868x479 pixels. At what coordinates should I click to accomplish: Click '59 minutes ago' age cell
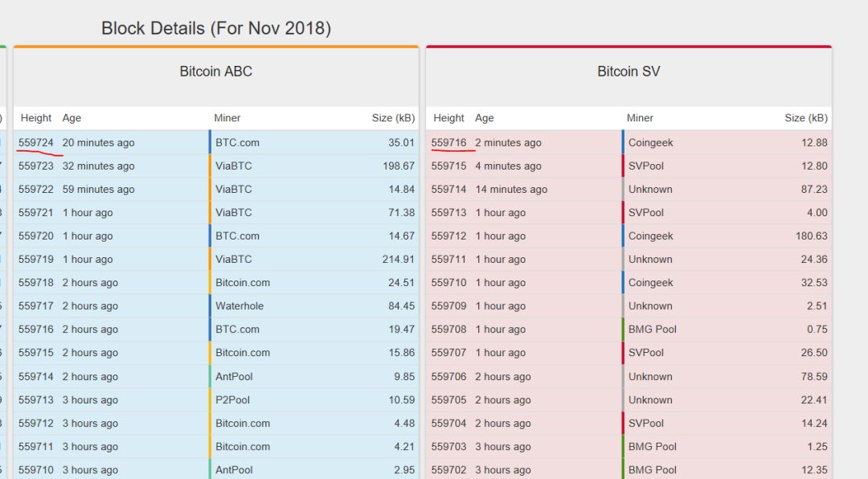(99, 189)
